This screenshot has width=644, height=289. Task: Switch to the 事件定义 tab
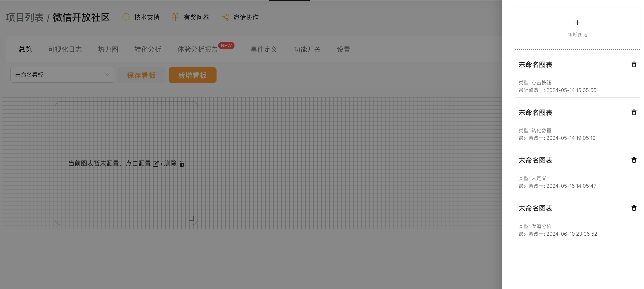[264, 50]
